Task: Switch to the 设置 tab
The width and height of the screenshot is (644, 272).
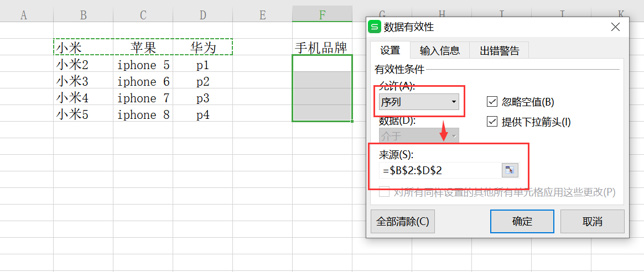Action: 390,50
